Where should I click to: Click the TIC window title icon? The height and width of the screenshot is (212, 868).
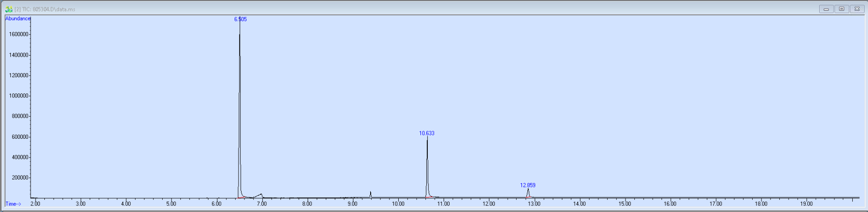(9, 9)
